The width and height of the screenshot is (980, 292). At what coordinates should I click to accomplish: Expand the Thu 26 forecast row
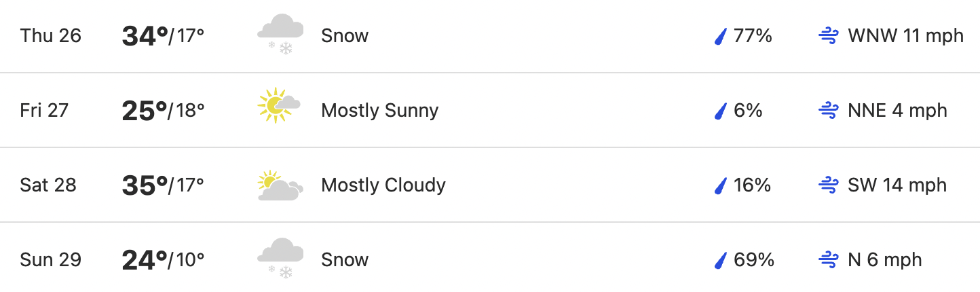coord(490,36)
